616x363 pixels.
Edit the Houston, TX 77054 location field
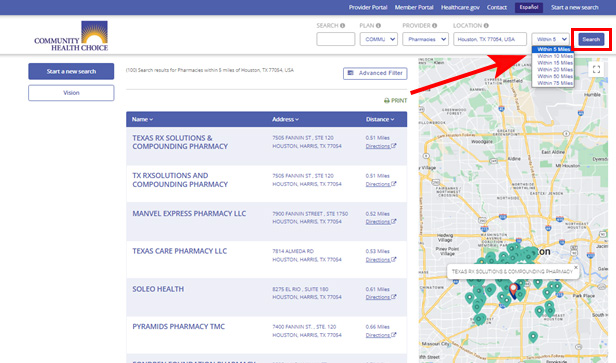pos(490,39)
